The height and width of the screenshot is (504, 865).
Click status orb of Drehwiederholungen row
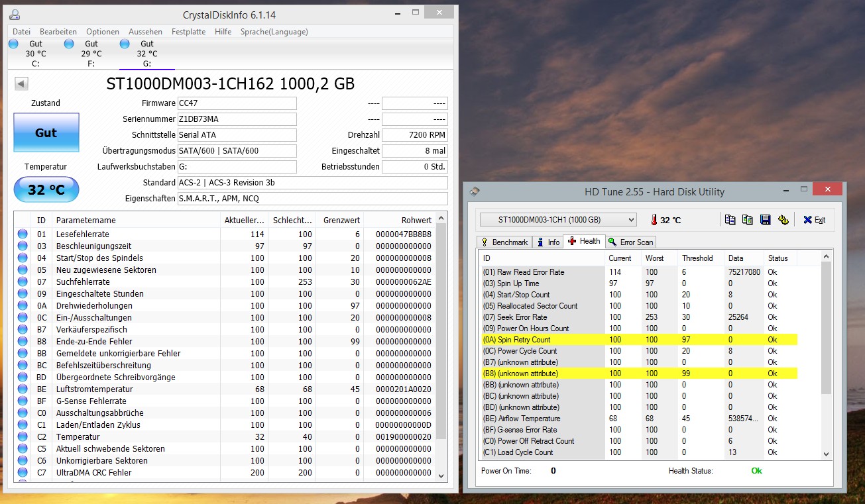[x=23, y=305]
